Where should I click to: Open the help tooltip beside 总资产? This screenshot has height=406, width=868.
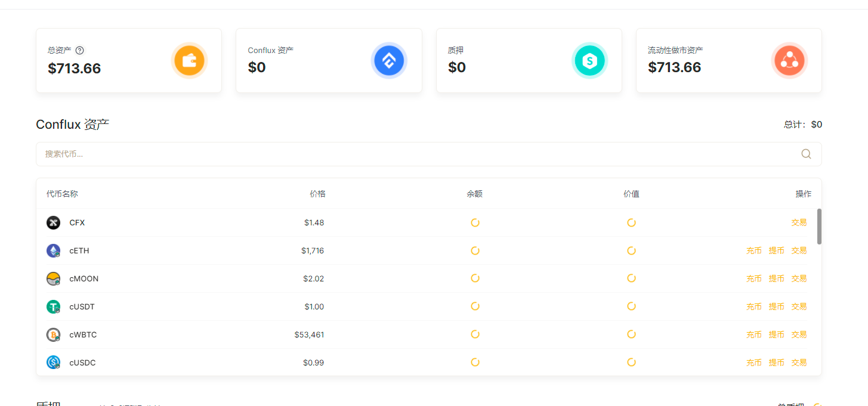[x=80, y=51]
